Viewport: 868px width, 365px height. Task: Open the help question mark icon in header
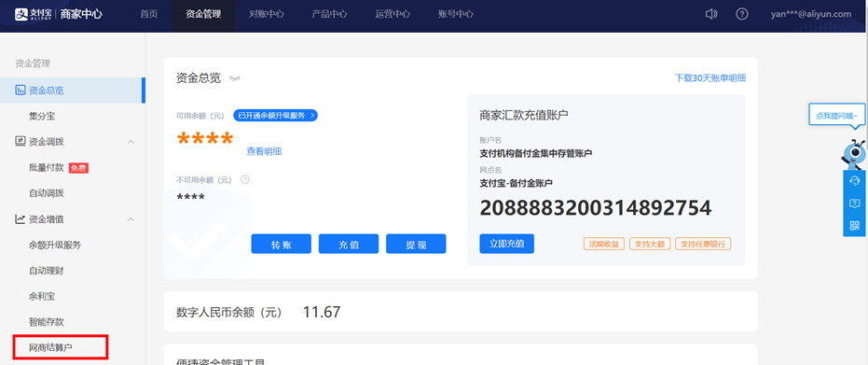742,14
